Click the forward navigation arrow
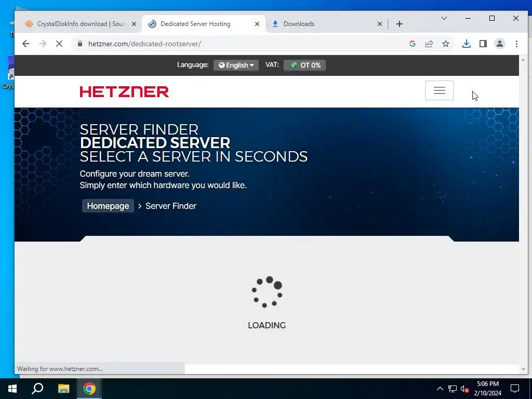Image resolution: width=532 pixels, height=399 pixels. pyautogui.click(x=43, y=44)
